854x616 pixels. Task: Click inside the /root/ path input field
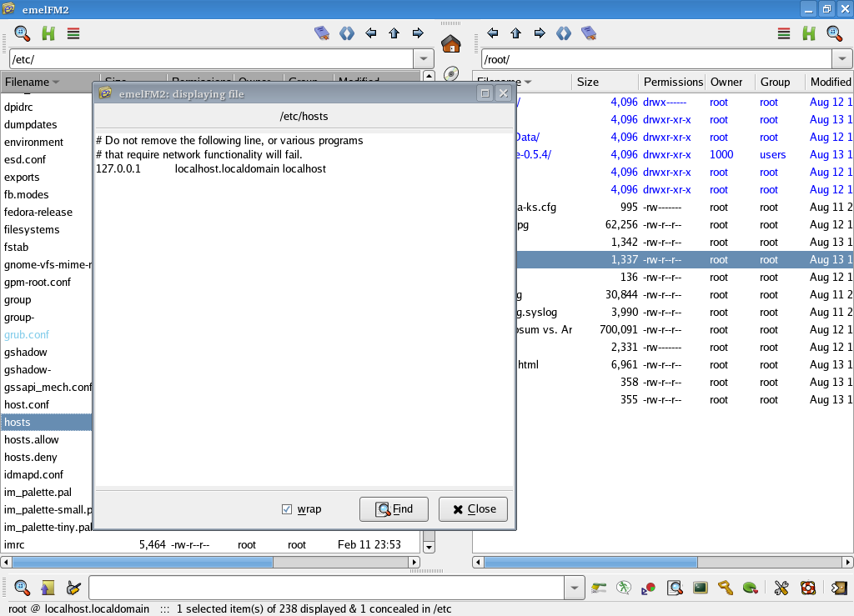click(656, 59)
